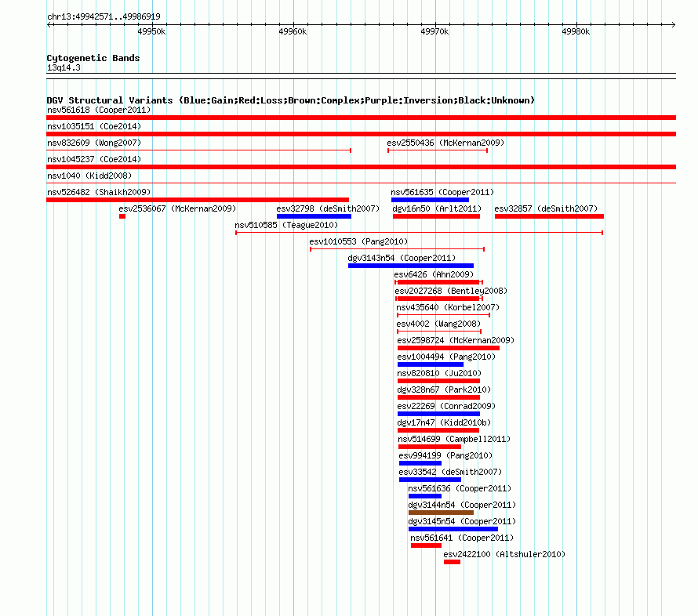This screenshot has width=698, height=616.
Task: Open the dgv3145n54 (Cooper2011) label
Action: click(x=462, y=521)
